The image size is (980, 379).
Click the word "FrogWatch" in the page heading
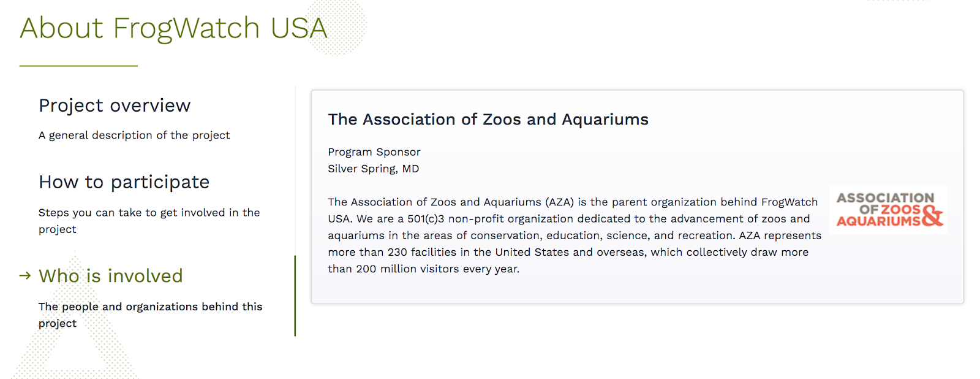186,28
